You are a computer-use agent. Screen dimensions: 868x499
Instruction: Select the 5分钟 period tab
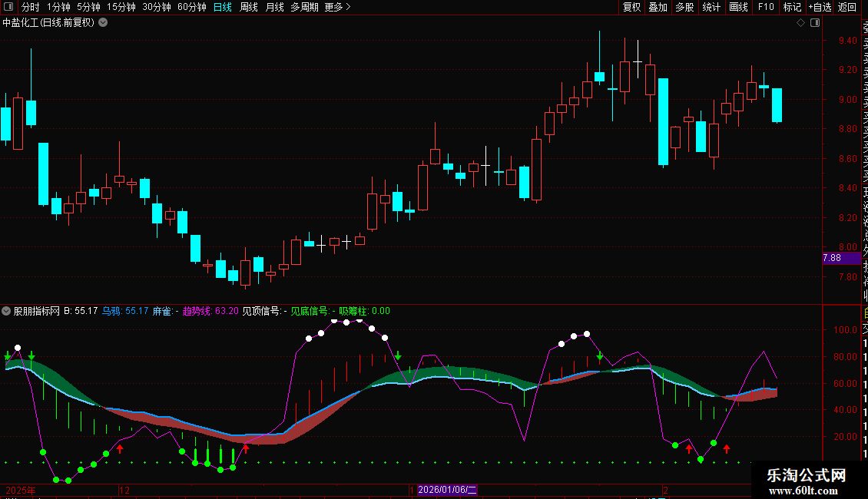pyautogui.click(x=88, y=7)
